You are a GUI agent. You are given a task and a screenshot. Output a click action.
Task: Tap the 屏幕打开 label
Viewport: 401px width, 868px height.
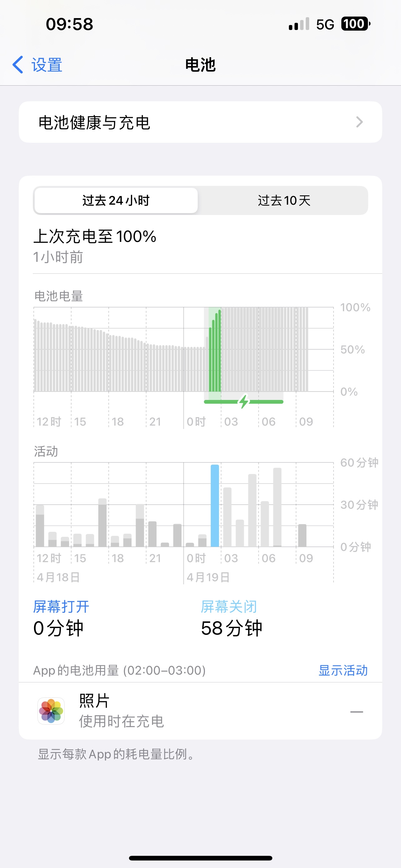coord(61,607)
